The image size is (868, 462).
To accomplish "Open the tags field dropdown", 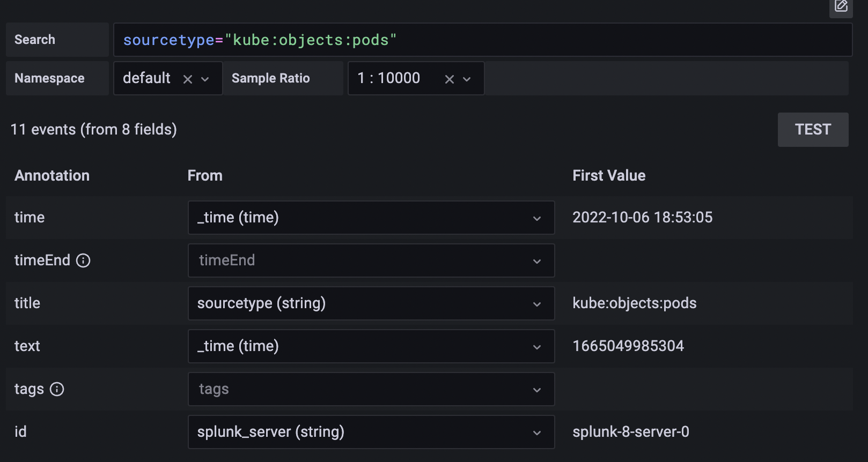I will [x=371, y=389].
